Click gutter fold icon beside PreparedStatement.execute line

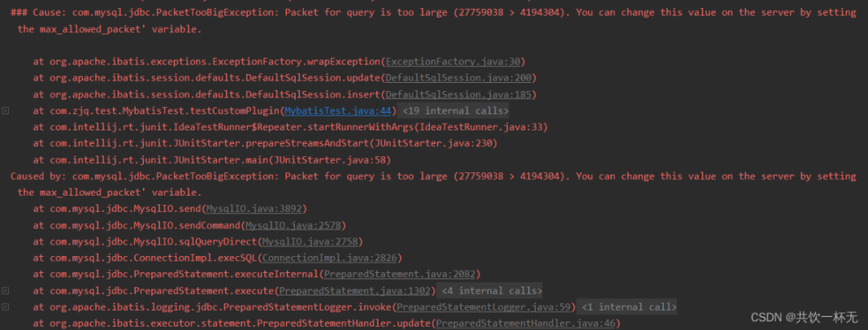point(5,291)
